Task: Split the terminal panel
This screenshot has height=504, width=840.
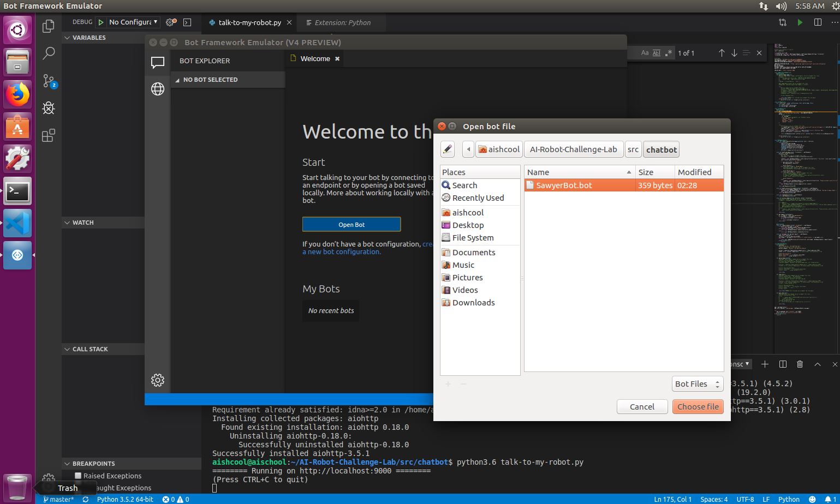Action: [x=783, y=364]
